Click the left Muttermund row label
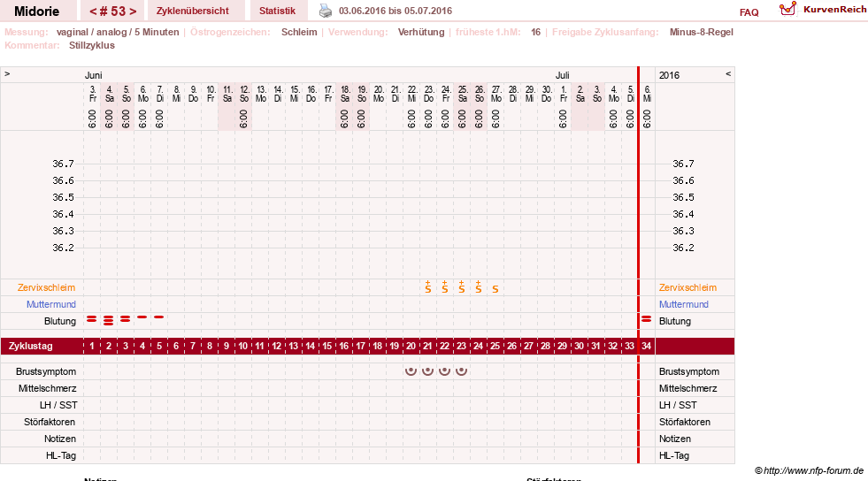This screenshot has height=481, width=868. point(51,304)
